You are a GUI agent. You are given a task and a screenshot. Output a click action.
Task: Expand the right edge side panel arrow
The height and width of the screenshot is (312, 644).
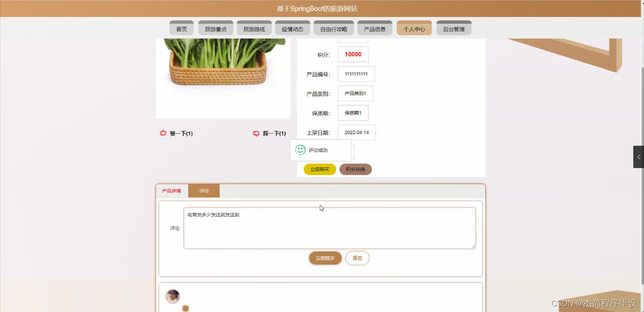[639, 157]
